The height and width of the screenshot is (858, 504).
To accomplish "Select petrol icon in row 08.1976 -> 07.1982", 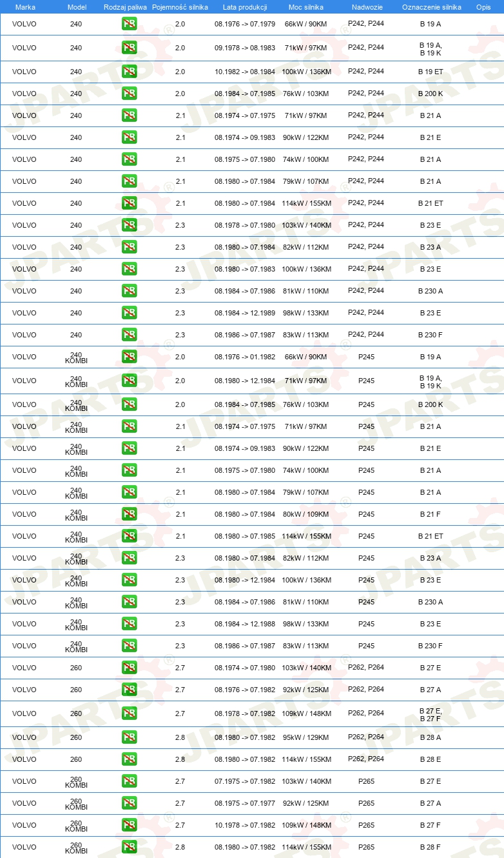I will click(x=130, y=690).
